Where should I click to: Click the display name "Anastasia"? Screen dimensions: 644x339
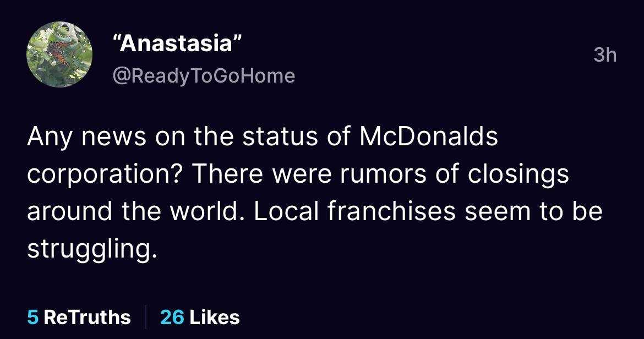pos(177,44)
